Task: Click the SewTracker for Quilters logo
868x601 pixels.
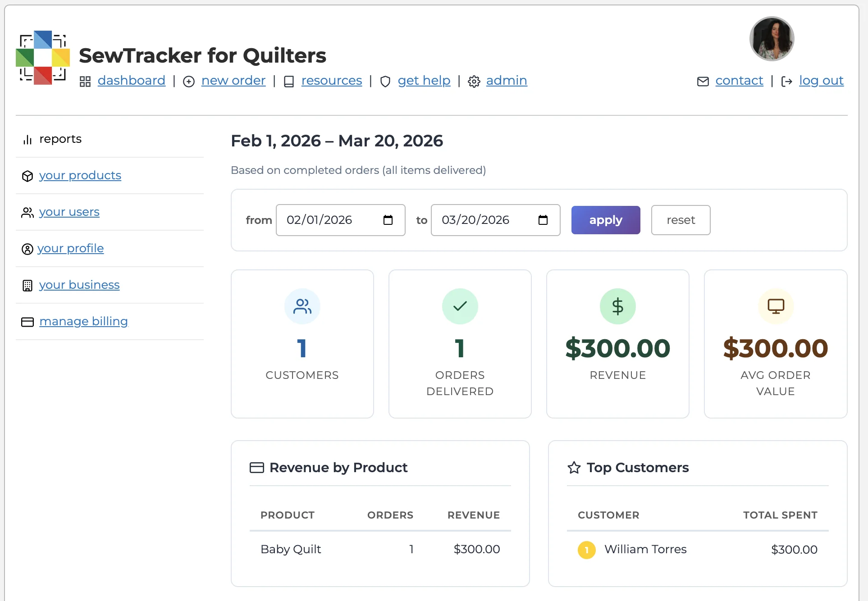Action: tap(43, 58)
